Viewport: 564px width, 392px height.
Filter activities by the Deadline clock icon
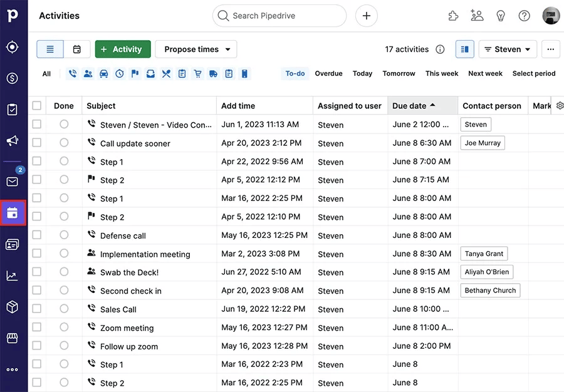click(x=119, y=73)
